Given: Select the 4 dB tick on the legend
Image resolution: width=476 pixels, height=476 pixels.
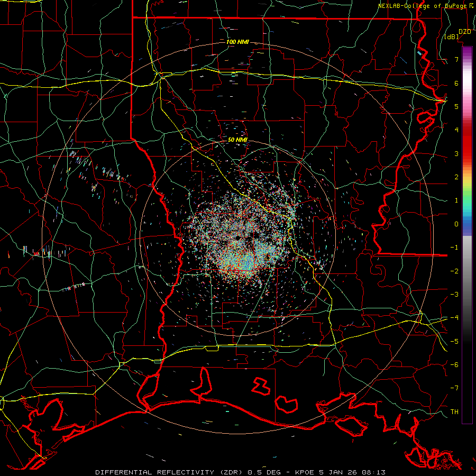Looking at the screenshot, I should 456,130.
